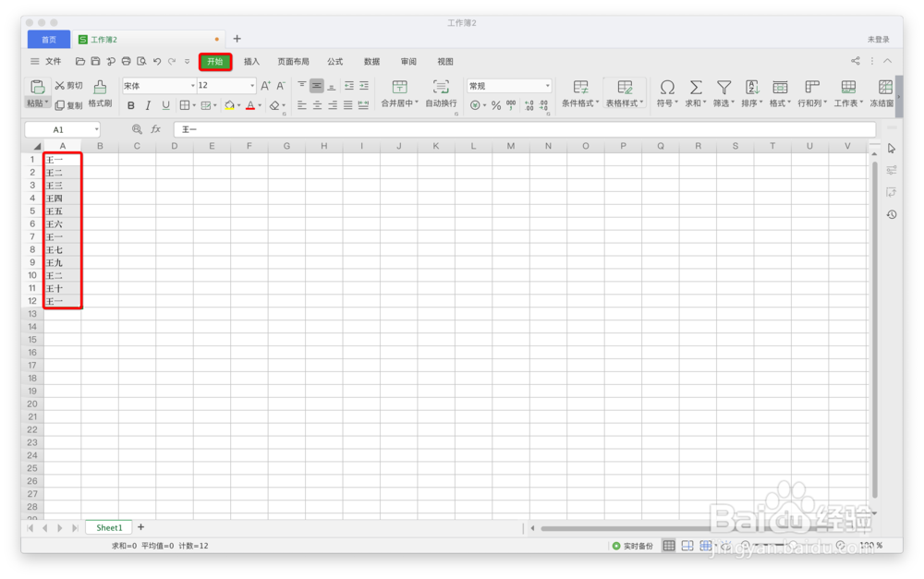Toggle middle vertical alignment
Image resolution: width=924 pixels, height=579 pixels.
(x=316, y=86)
